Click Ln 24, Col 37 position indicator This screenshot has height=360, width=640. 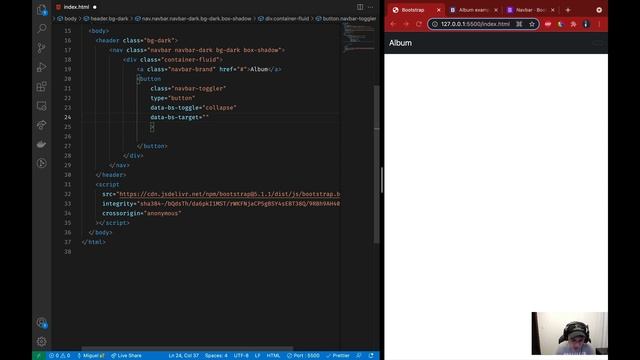pyautogui.click(x=184, y=356)
